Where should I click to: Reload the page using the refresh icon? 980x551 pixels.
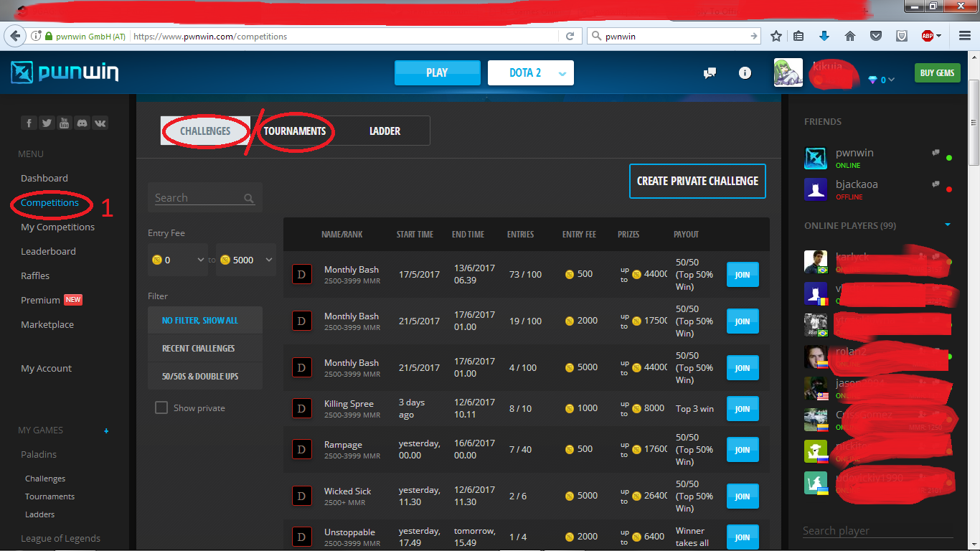(570, 36)
